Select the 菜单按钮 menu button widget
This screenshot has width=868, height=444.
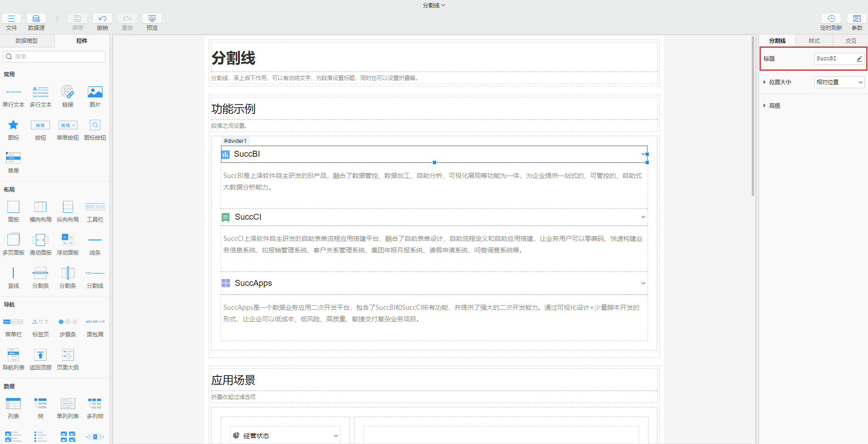(x=68, y=125)
